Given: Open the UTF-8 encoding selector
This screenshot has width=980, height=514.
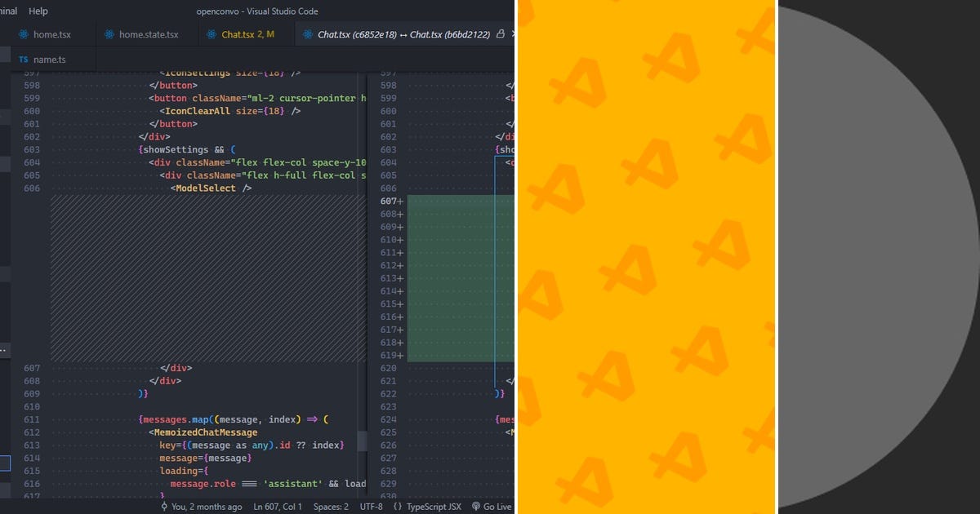Looking at the screenshot, I should click(x=372, y=507).
